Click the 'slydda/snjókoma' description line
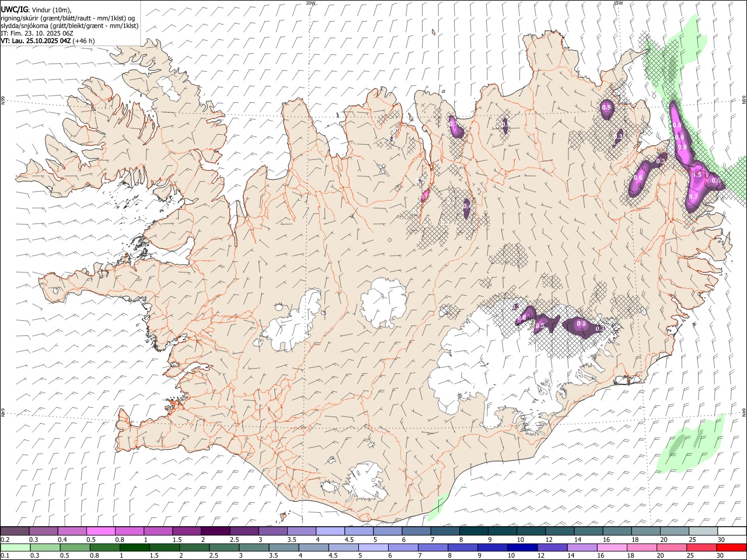This screenshot has width=747, height=560. [69, 26]
